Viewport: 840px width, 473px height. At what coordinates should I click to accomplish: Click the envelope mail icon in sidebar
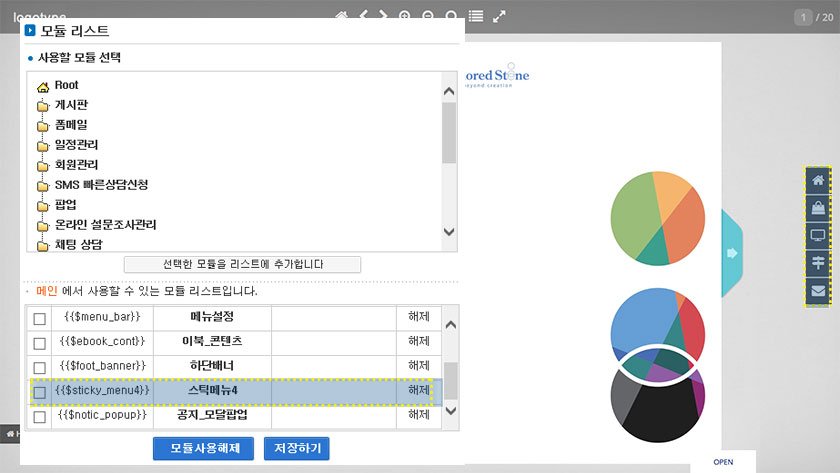pyautogui.click(x=818, y=292)
